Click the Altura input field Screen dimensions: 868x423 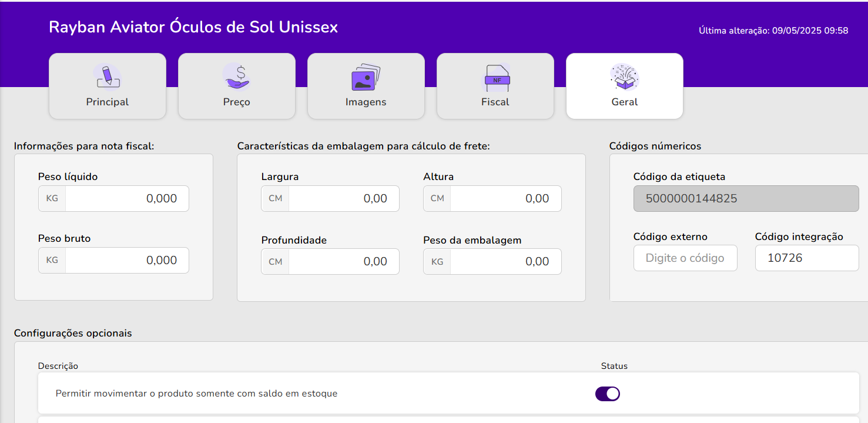coord(505,199)
